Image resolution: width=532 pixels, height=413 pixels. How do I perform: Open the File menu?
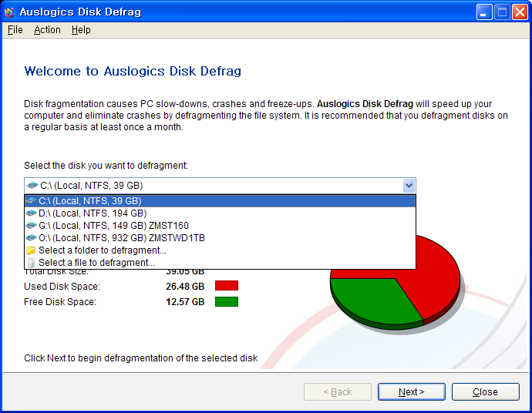15,30
